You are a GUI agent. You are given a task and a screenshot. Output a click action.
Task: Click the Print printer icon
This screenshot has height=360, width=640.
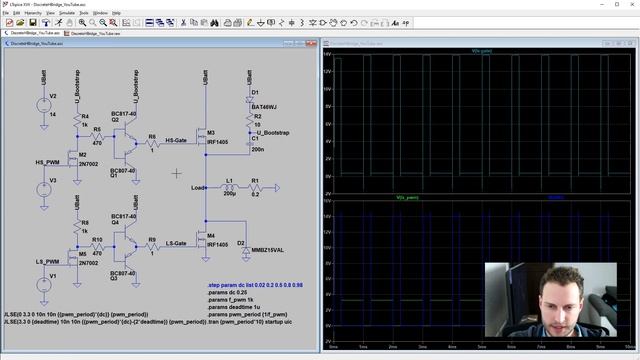click(227, 23)
